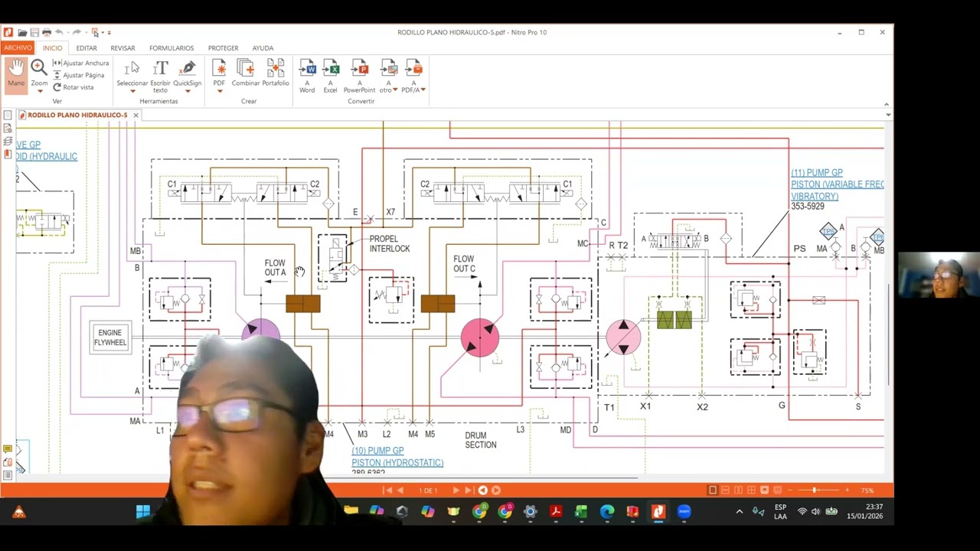Open the Zoom app from the taskbar

click(x=684, y=511)
